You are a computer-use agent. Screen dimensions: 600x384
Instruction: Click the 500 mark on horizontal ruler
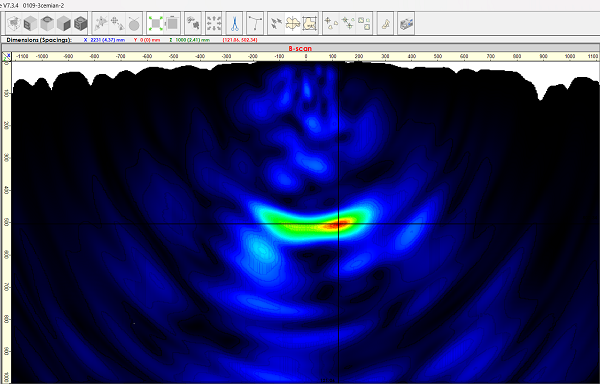pos(438,56)
